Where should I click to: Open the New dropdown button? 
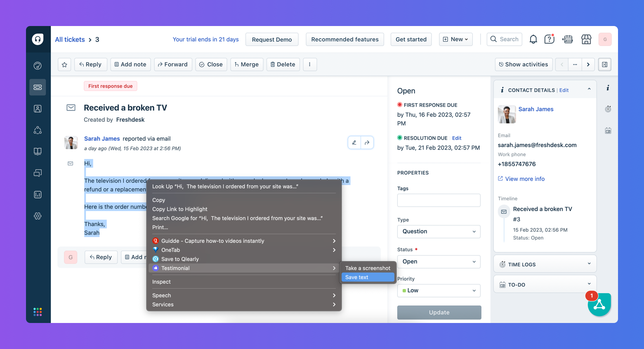tap(456, 39)
